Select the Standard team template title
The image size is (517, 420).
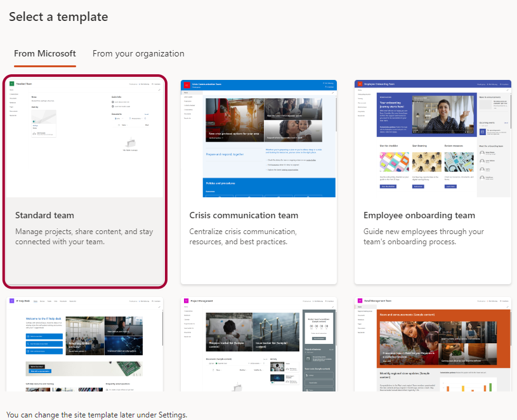[44, 216]
